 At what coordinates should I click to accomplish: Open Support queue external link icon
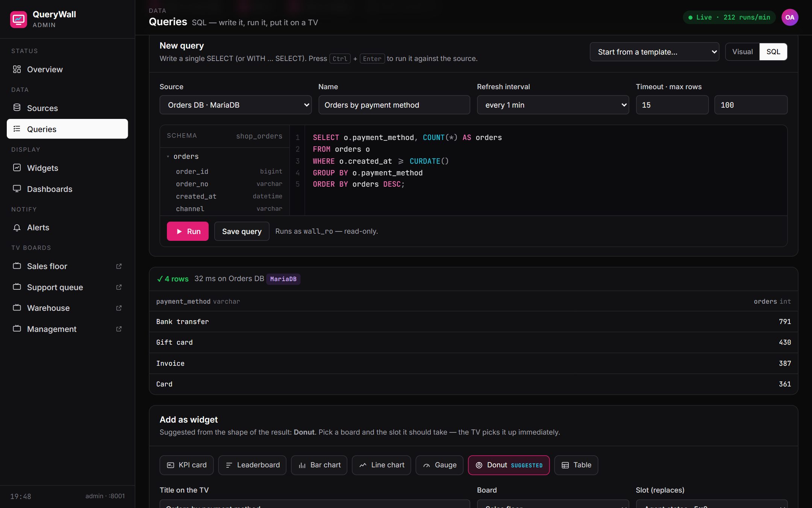119,287
